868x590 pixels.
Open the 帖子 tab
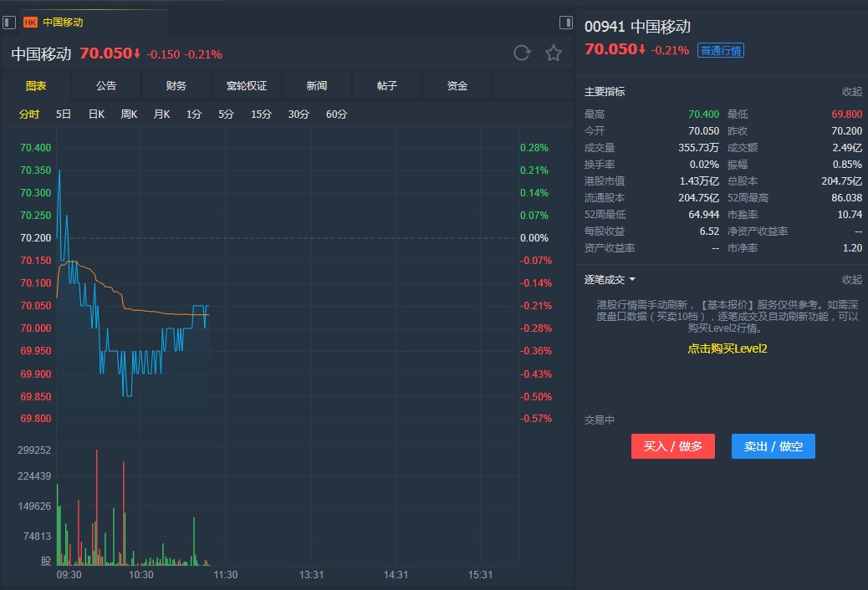pos(387,86)
